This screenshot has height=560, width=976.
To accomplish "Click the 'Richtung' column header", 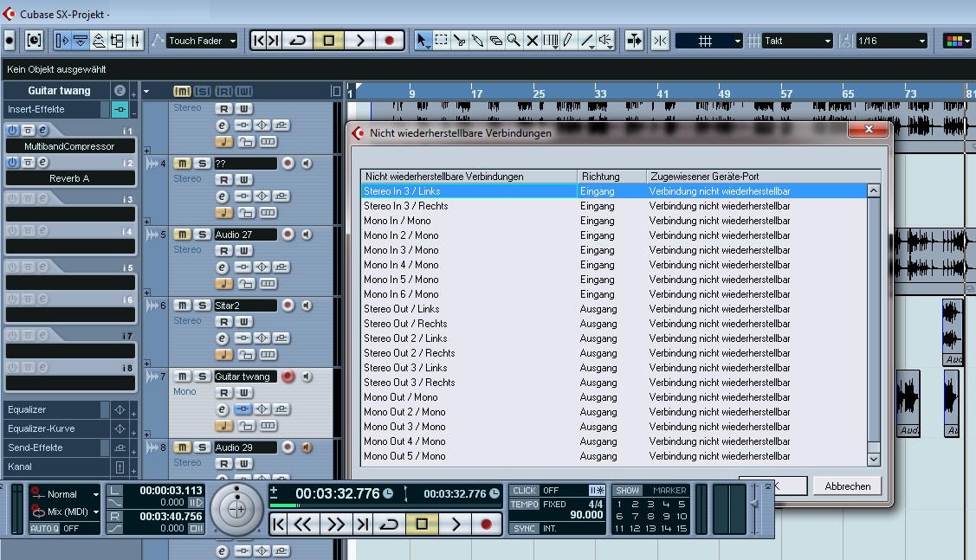I will [612, 177].
